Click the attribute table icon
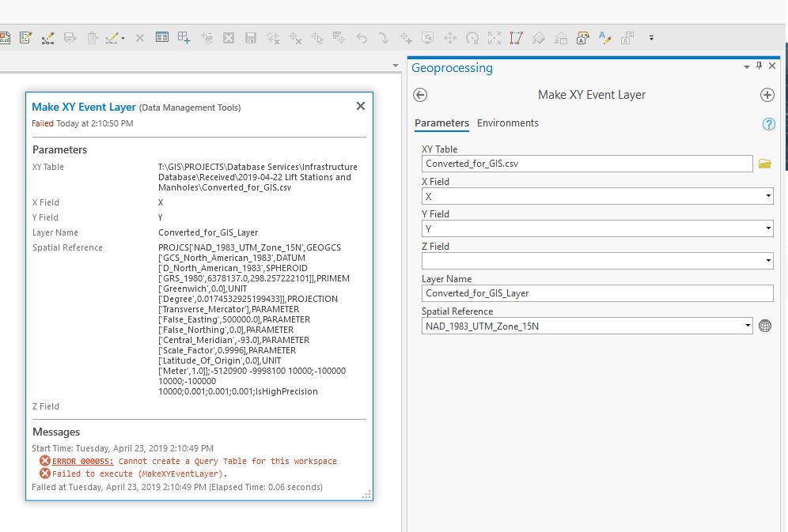This screenshot has height=532, width=788. pyautogui.click(x=162, y=38)
